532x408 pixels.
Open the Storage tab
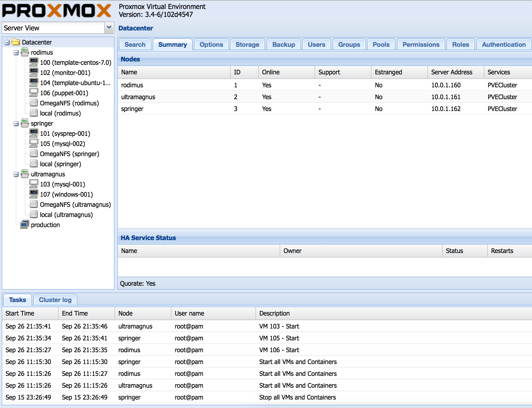click(x=247, y=45)
